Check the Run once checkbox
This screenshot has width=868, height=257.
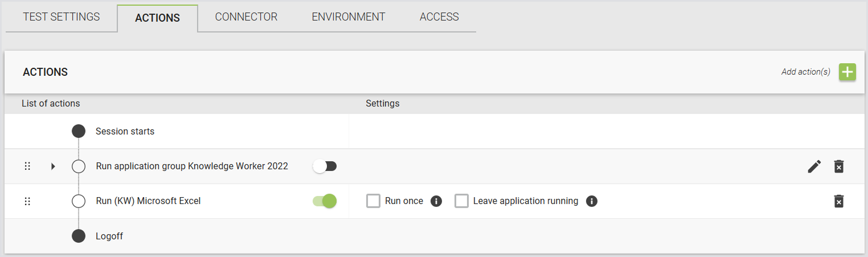374,201
